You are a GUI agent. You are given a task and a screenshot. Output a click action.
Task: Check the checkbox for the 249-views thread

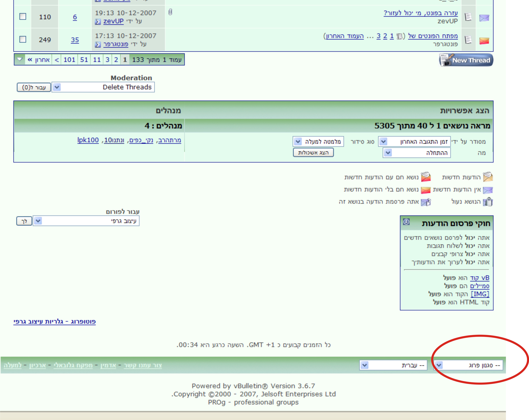pos(23,39)
